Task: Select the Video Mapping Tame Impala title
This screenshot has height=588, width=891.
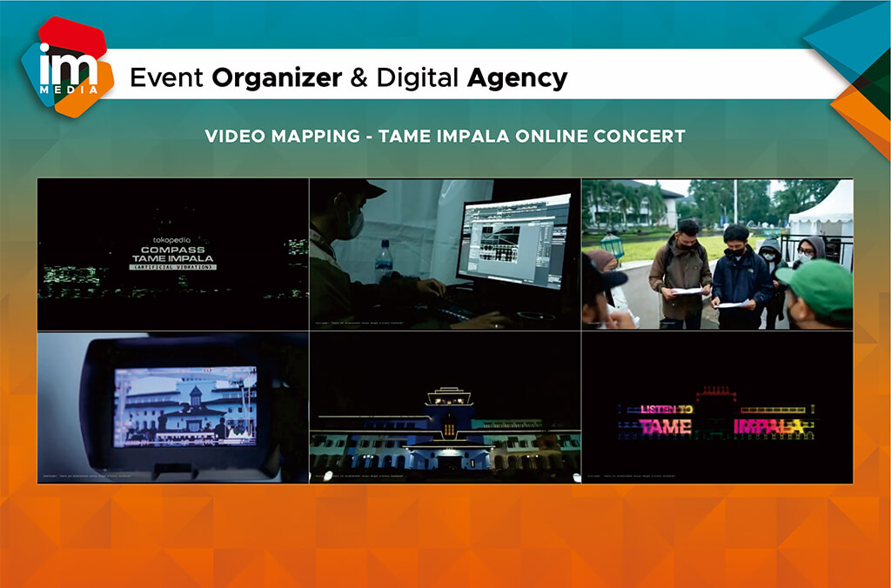Action: [x=445, y=137]
